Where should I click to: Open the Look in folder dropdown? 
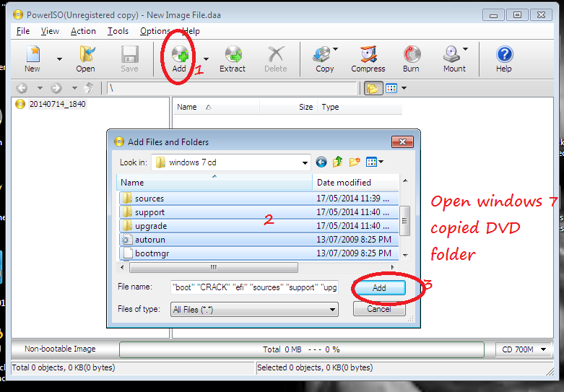(x=305, y=163)
